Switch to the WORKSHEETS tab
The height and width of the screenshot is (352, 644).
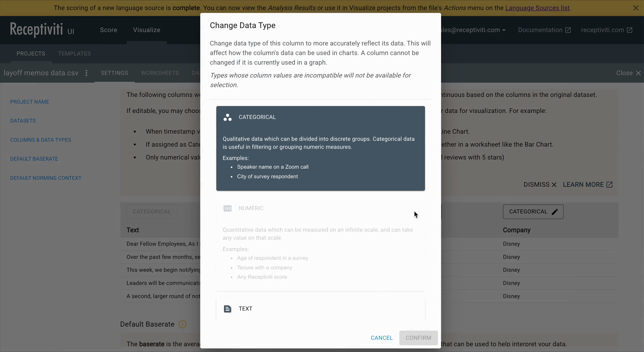tap(160, 73)
